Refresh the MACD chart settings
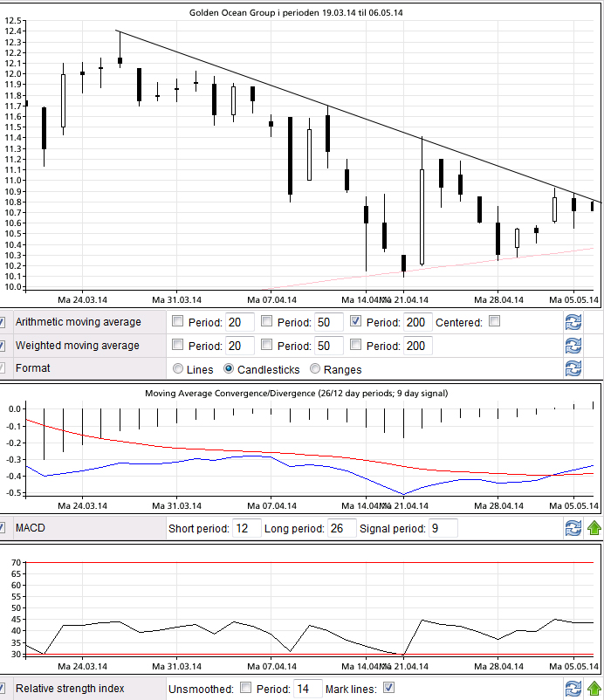The image size is (604, 700). point(573,528)
